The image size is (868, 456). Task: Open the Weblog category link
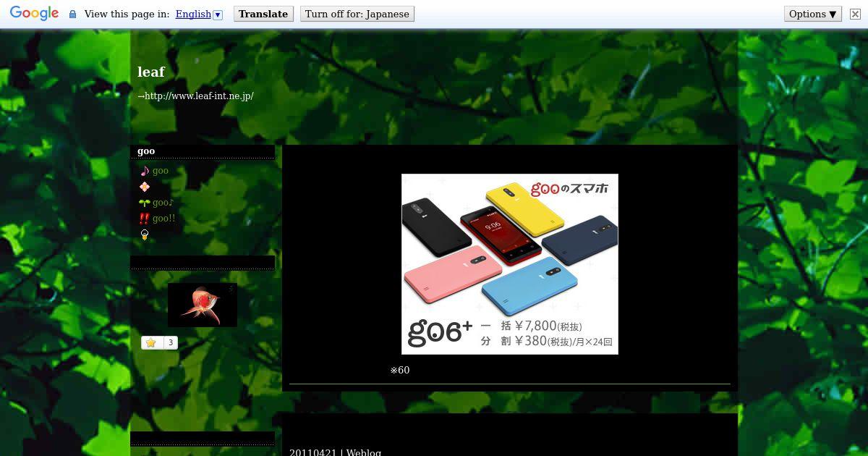click(x=364, y=452)
